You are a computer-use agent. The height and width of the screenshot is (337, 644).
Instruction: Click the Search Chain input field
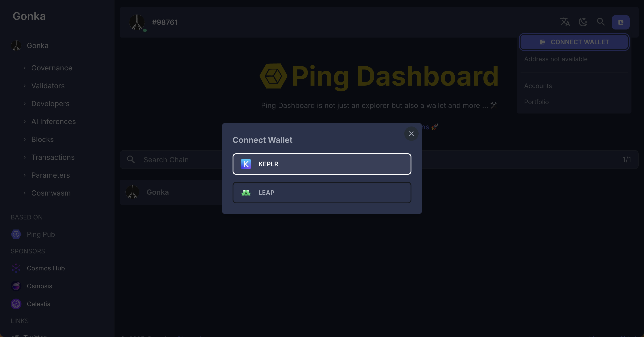(175, 160)
